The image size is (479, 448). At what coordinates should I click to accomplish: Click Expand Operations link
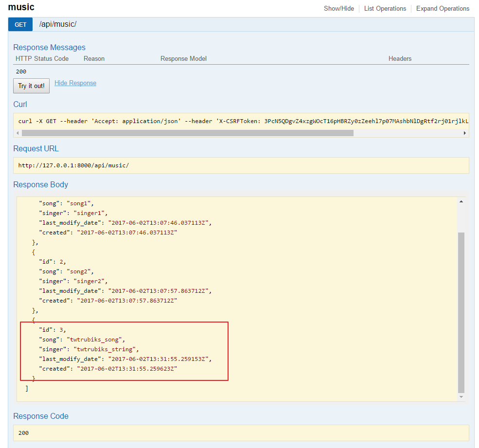pyautogui.click(x=443, y=9)
